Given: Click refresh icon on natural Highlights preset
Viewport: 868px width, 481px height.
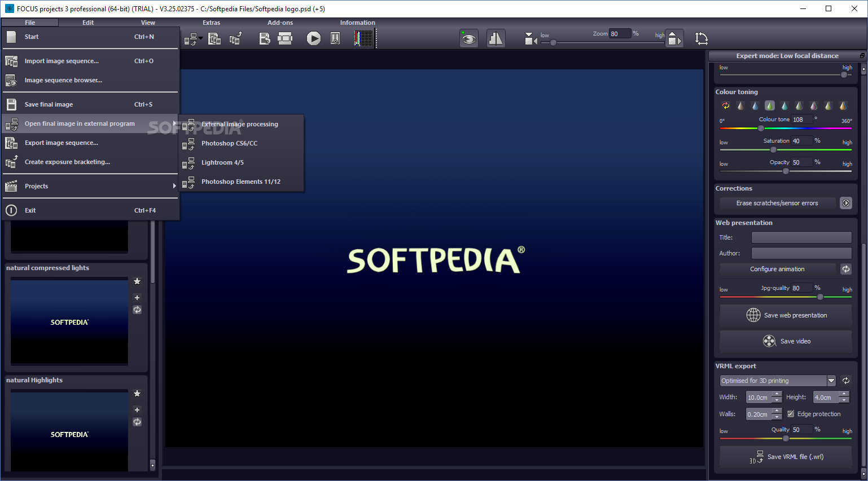Looking at the screenshot, I should tap(137, 422).
